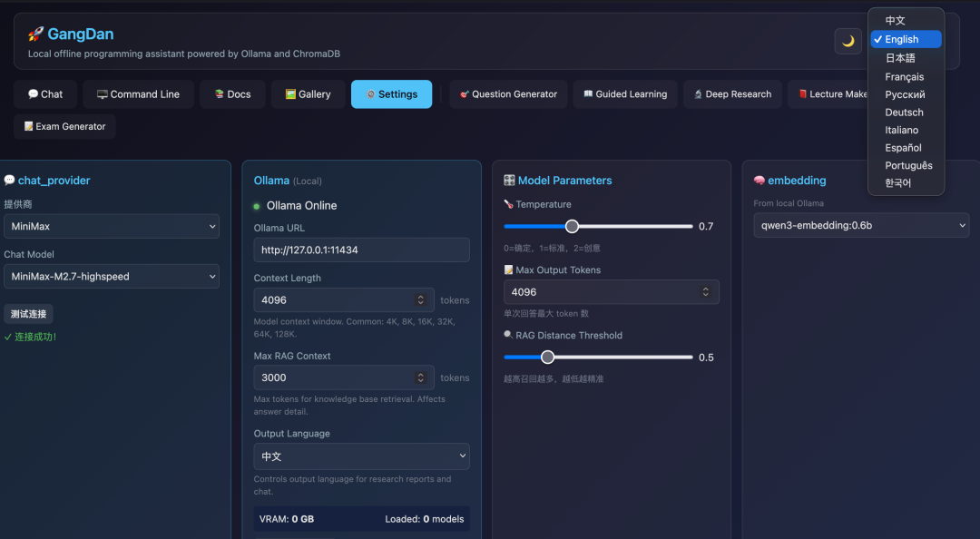
Task: Click the Temperature thermometer icon
Action: coord(509,204)
